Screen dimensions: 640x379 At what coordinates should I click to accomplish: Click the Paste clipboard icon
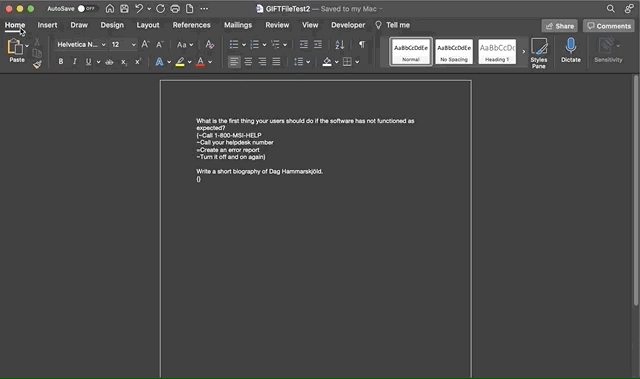pyautogui.click(x=15, y=47)
